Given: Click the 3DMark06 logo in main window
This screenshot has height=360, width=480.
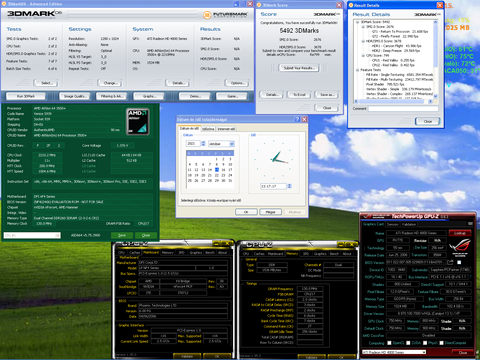Looking at the screenshot, I should pos(34,14).
